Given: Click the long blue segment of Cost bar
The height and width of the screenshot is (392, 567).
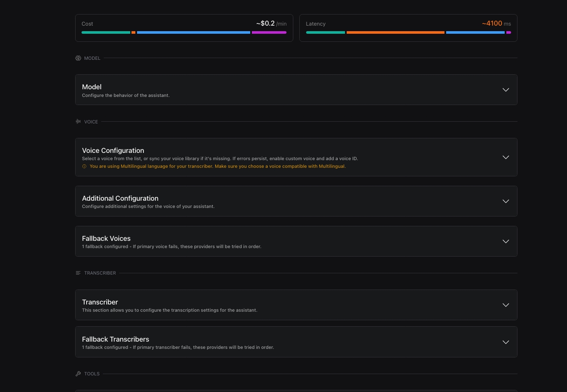Looking at the screenshot, I should tap(193, 32).
